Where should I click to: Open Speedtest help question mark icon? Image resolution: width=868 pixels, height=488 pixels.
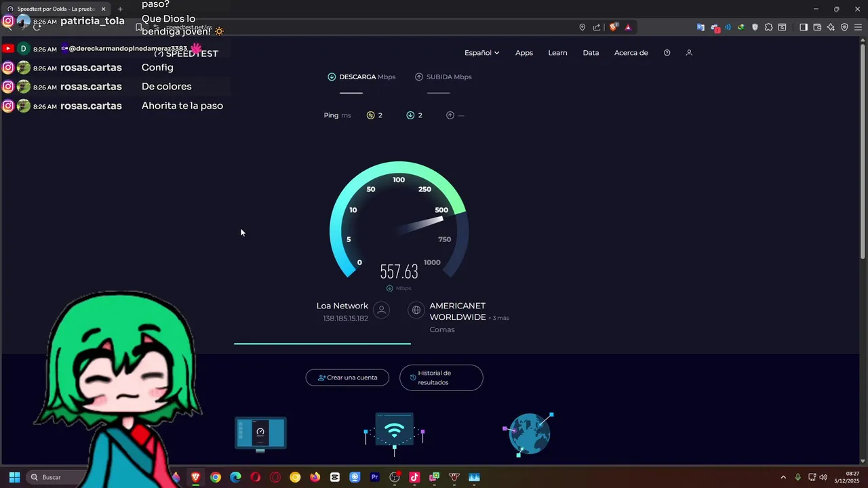[667, 53]
